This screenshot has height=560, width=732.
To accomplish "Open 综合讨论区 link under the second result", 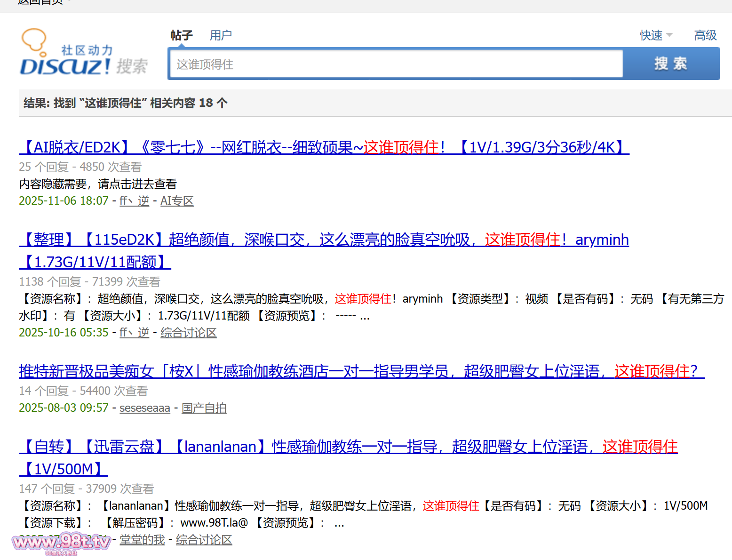I will (188, 333).
